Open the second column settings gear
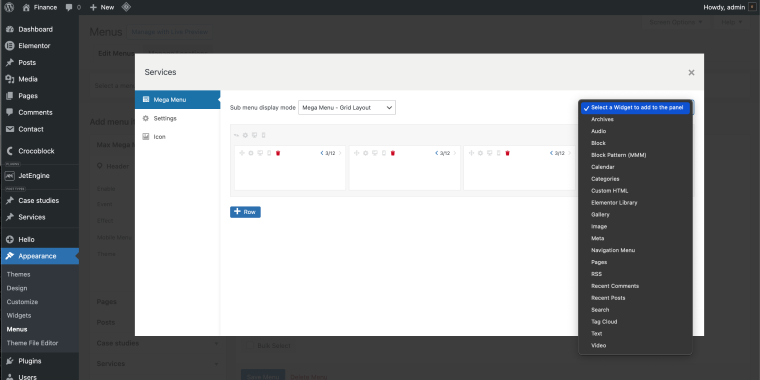The image size is (760, 380). (366, 153)
